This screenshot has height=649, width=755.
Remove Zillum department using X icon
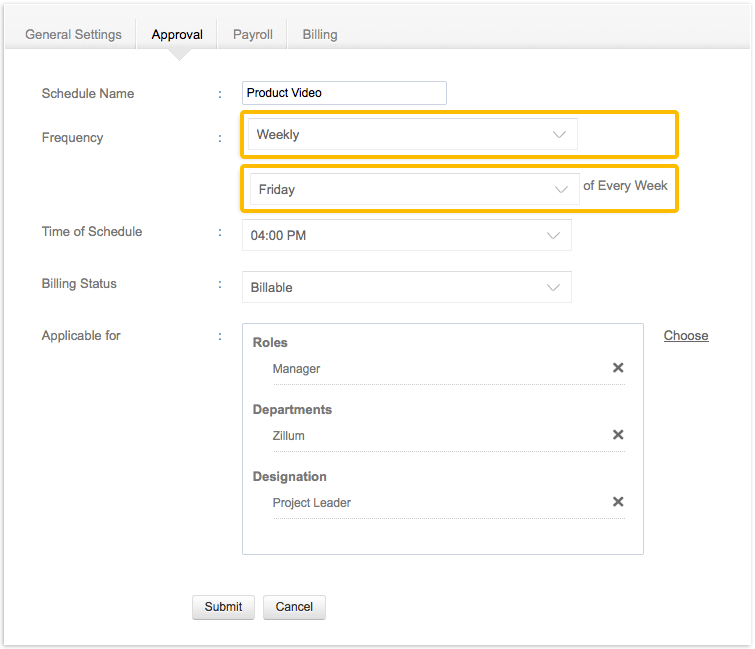pos(618,435)
